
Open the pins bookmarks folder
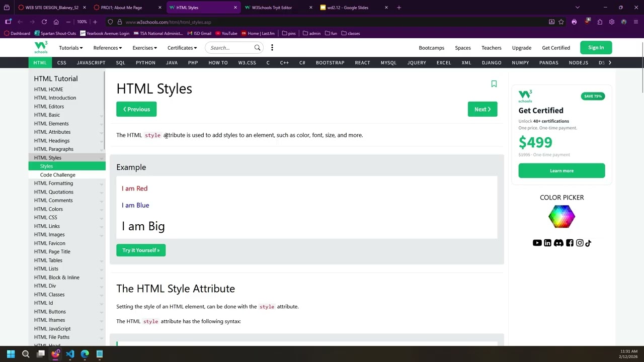pos(289,33)
